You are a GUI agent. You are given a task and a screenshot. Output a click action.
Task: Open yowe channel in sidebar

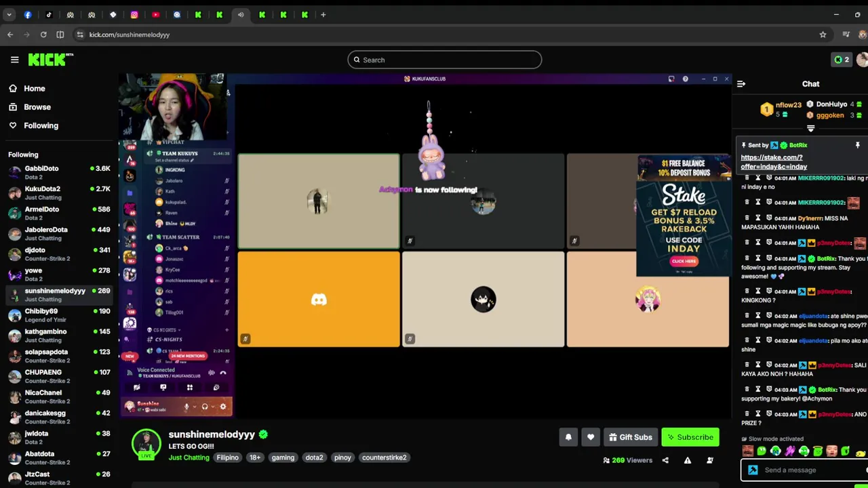58,274
